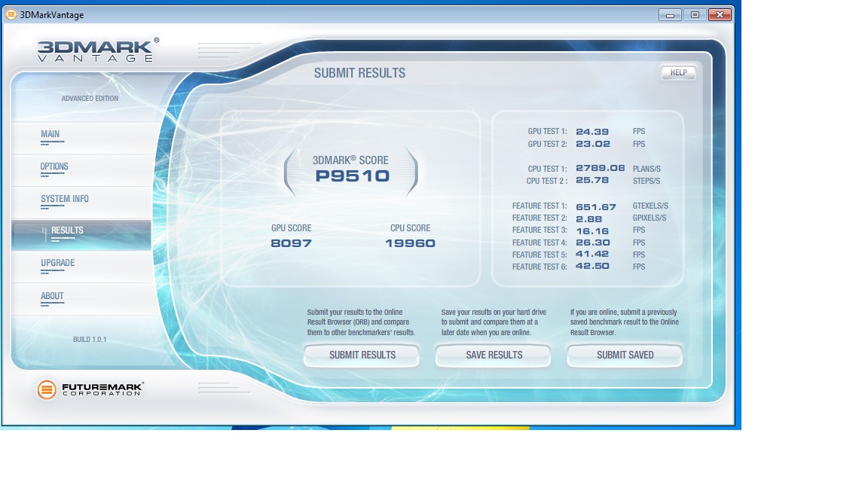Minimize the 3DMarkVantage window
The image size is (868, 488).
point(670,15)
